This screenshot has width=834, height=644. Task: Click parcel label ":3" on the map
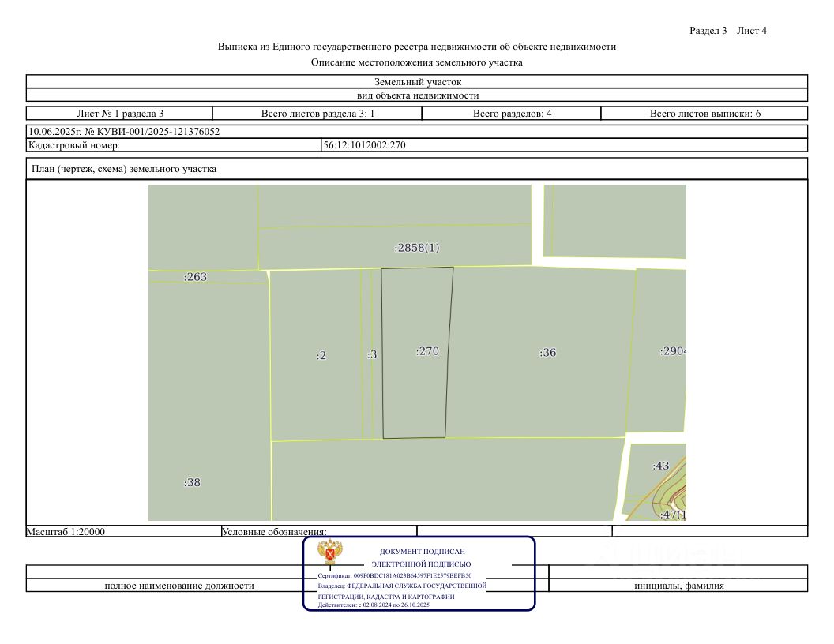(x=372, y=354)
